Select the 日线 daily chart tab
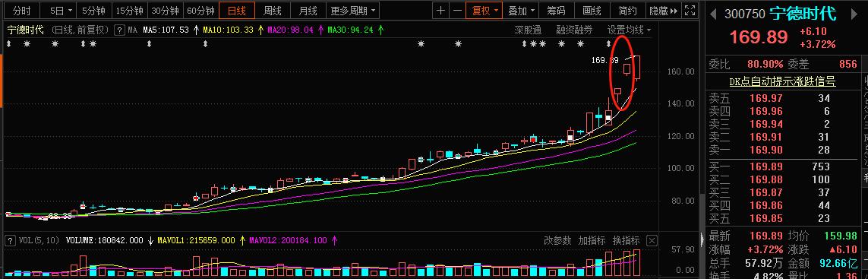This screenshot has height=279, width=868. point(236,10)
